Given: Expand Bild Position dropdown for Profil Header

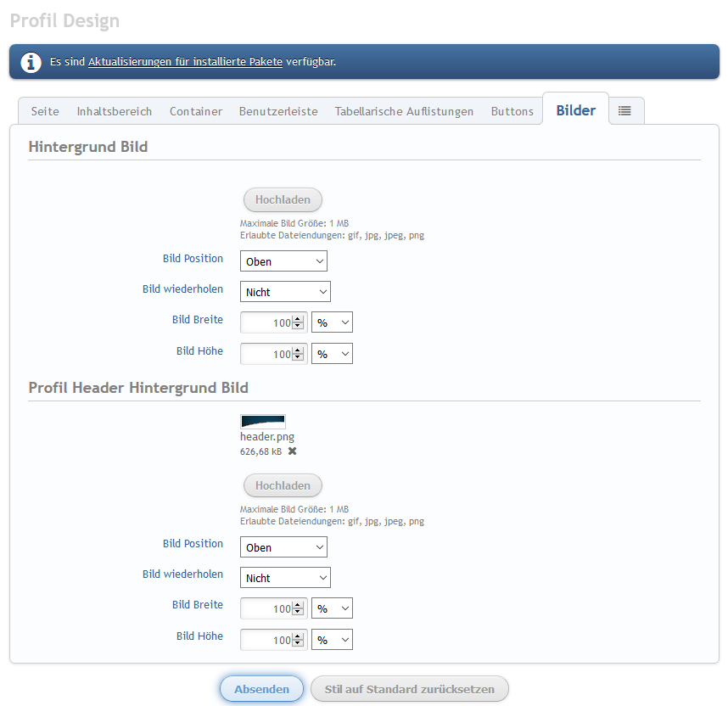Looking at the screenshot, I should 283,547.
